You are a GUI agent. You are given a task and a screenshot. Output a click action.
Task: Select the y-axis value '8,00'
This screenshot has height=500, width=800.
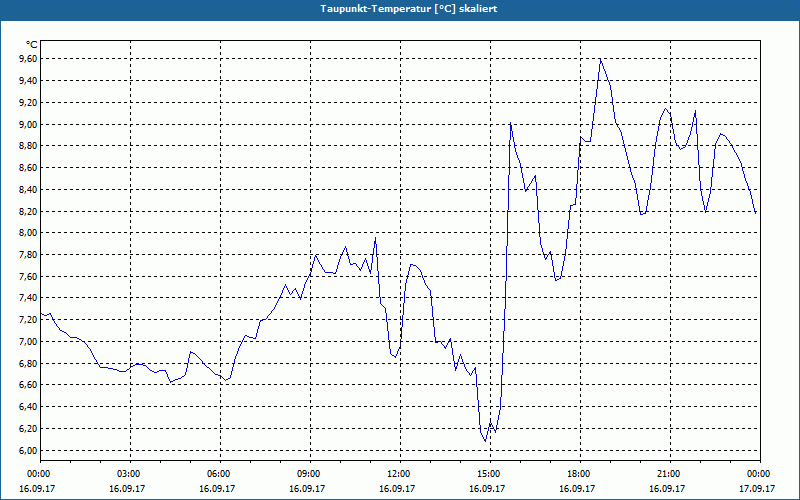28,233
